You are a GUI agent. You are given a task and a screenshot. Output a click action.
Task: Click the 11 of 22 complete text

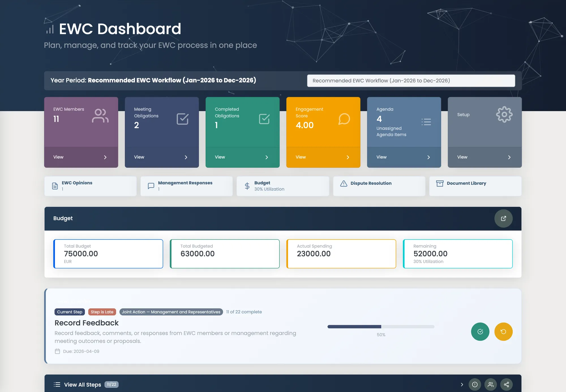[244, 312]
